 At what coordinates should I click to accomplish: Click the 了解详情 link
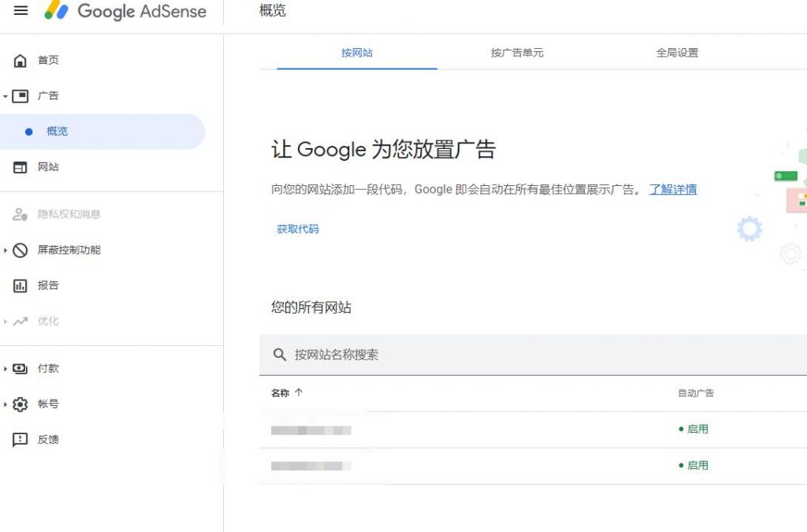[x=673, y=189]
